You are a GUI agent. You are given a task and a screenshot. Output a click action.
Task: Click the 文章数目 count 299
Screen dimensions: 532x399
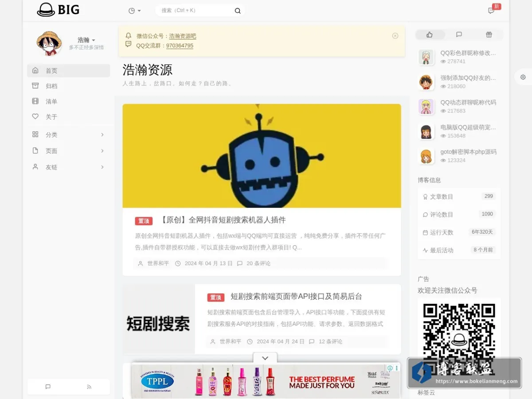pos(489,196)
